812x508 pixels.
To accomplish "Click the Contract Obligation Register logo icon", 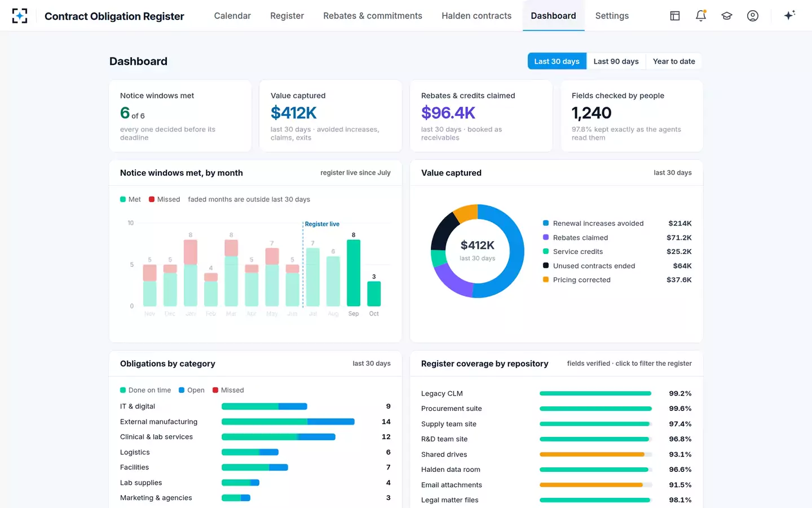I will click(x=20, y=16).
